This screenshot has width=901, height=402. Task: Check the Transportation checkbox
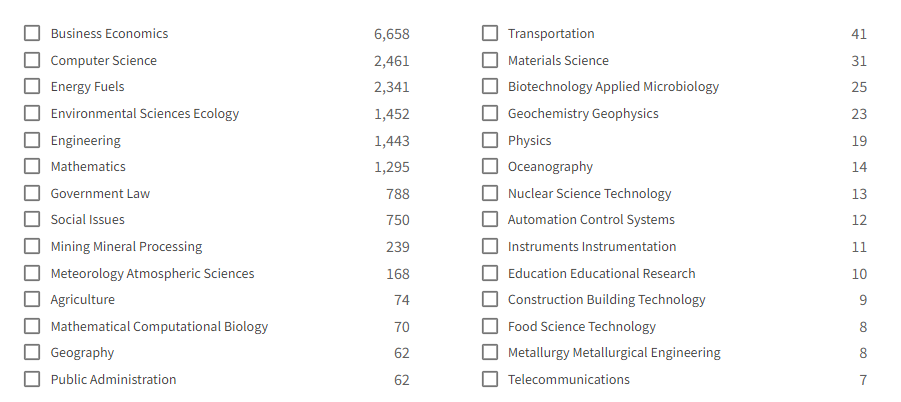(490, 33)
